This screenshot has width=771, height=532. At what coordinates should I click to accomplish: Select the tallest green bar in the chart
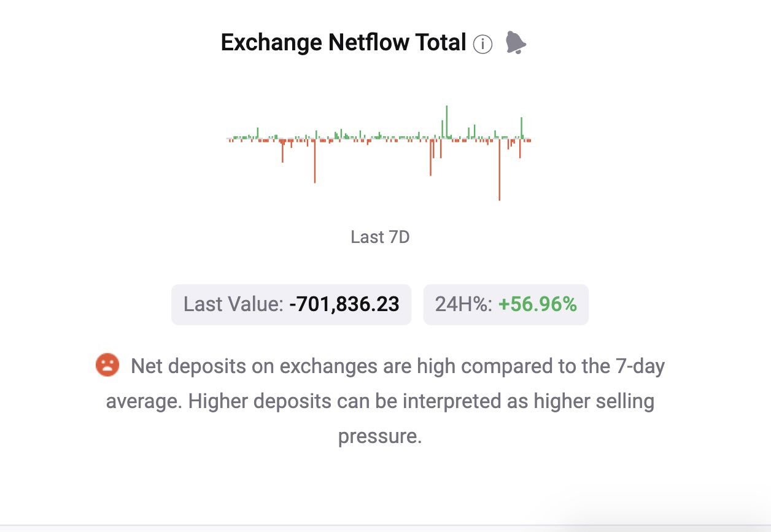[447, 121]
